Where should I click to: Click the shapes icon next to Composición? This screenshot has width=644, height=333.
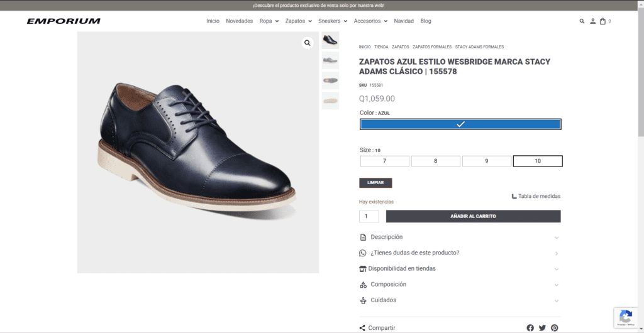363,285
